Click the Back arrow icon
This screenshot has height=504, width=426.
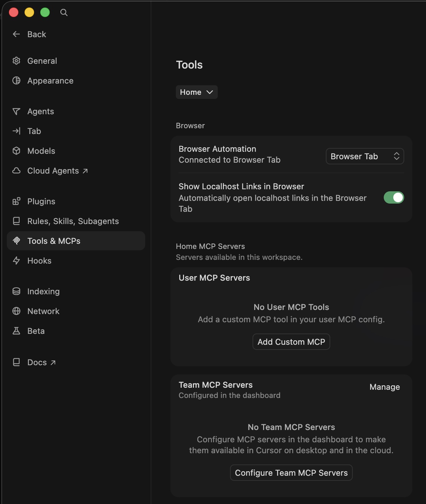point(16,34)
